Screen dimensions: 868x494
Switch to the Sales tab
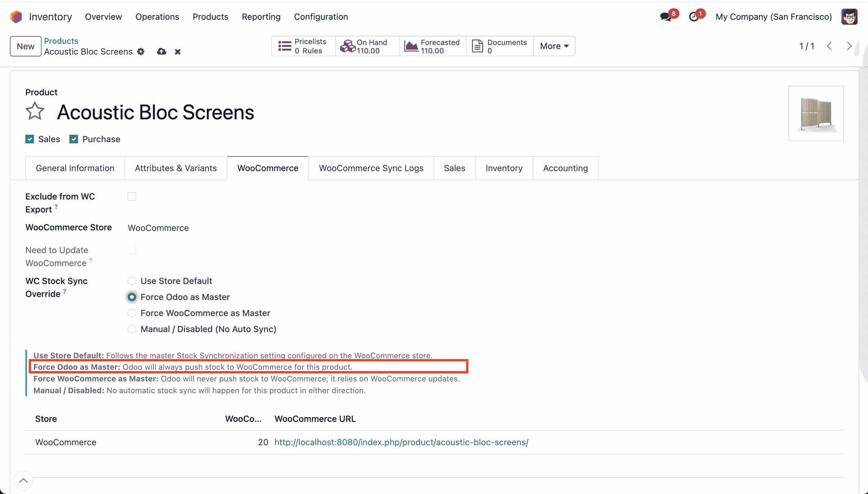(x=455, y=168)
